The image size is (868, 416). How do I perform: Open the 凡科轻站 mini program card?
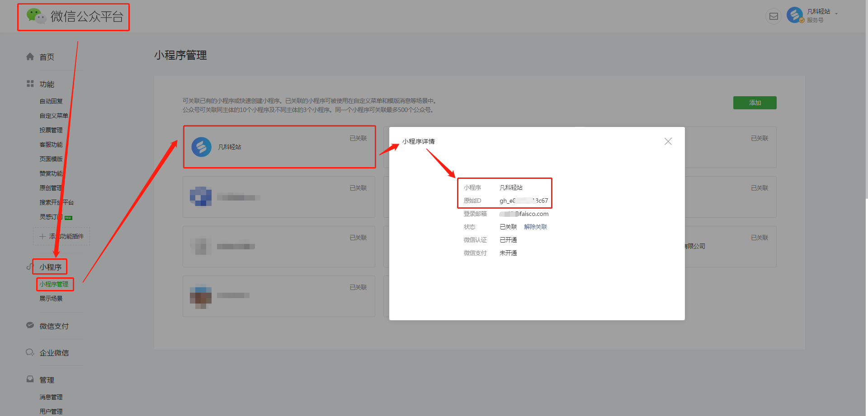[279, 147]
